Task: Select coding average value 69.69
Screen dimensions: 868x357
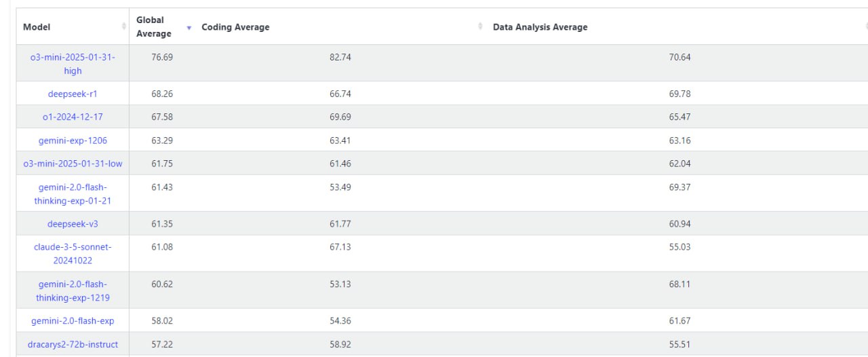Action: click(x=340, y=117)
